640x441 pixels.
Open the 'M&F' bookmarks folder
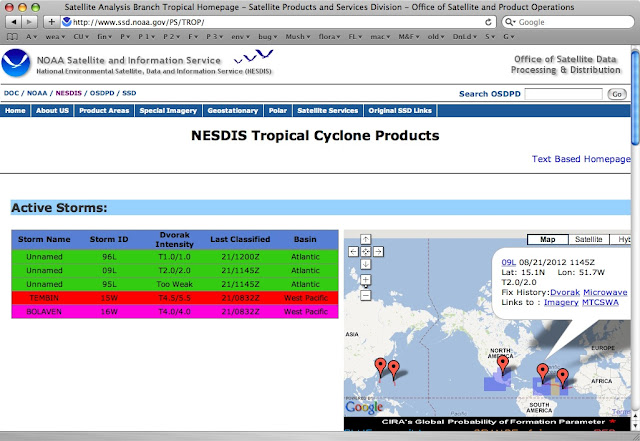click(409, 37)
